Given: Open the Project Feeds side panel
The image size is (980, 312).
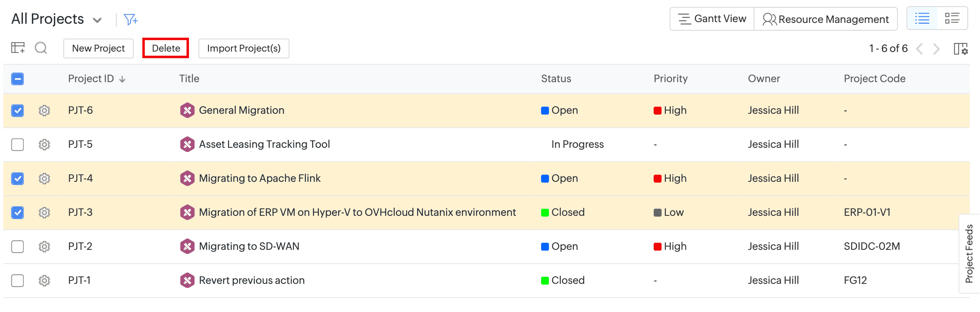Looking at the screenshot, I should [x=969, y=253].
